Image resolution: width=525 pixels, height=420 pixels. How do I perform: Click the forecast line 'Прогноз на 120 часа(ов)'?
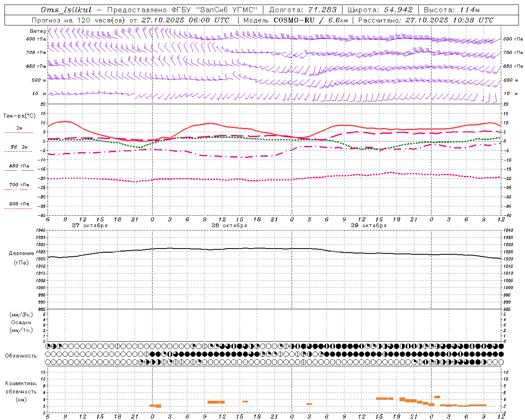[x=79, y=20]
